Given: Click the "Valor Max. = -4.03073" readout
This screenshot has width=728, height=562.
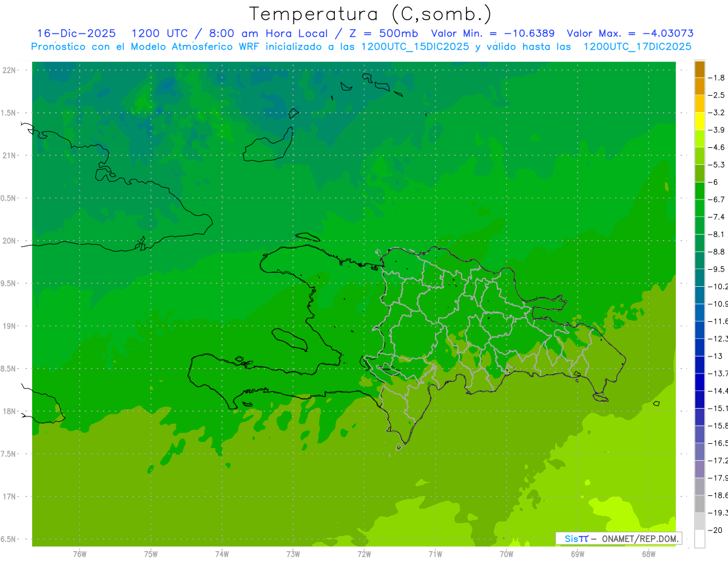Looking at the screenshot, I should (630, 33).
